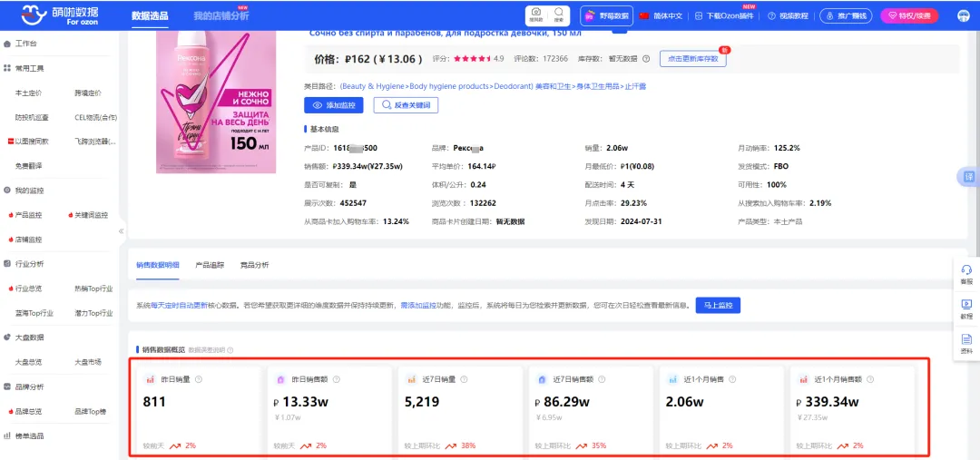Viewport: 980px width, 460px height.
Task: Open 以图搜同款 tool
Action: pos(28,142)
